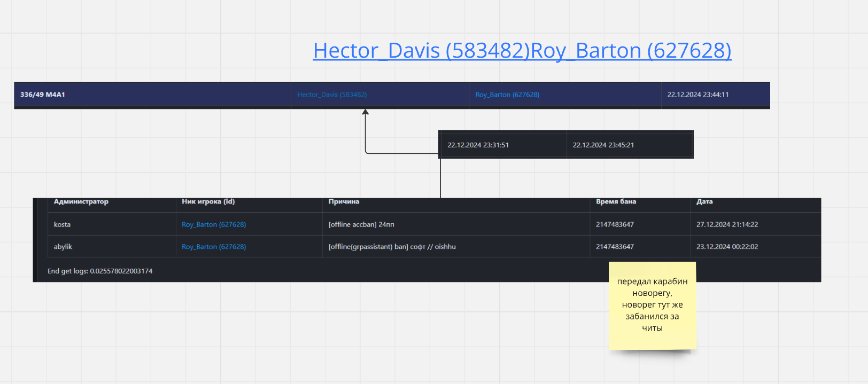Viewport: 868px width, 384px height.
Task: Click the Ник игрока (id) column header
Action: (x=208, y=202)
